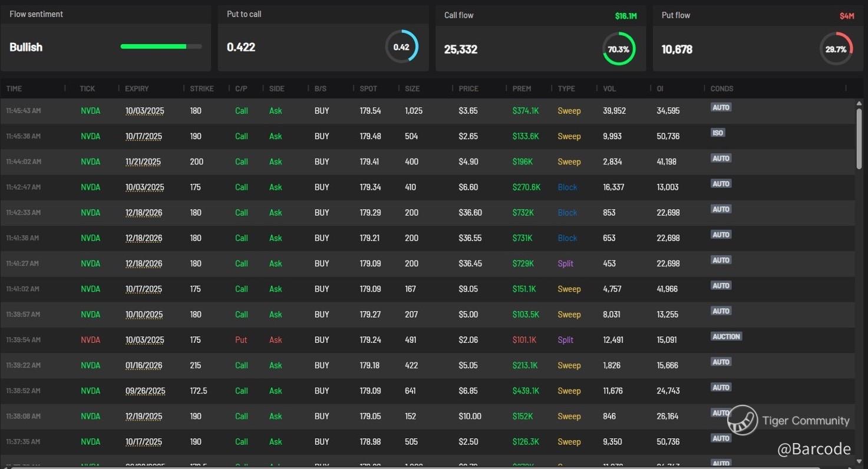Click the Bullish sentiment label
Screen dimensions: 868x469
click(26, 47)
